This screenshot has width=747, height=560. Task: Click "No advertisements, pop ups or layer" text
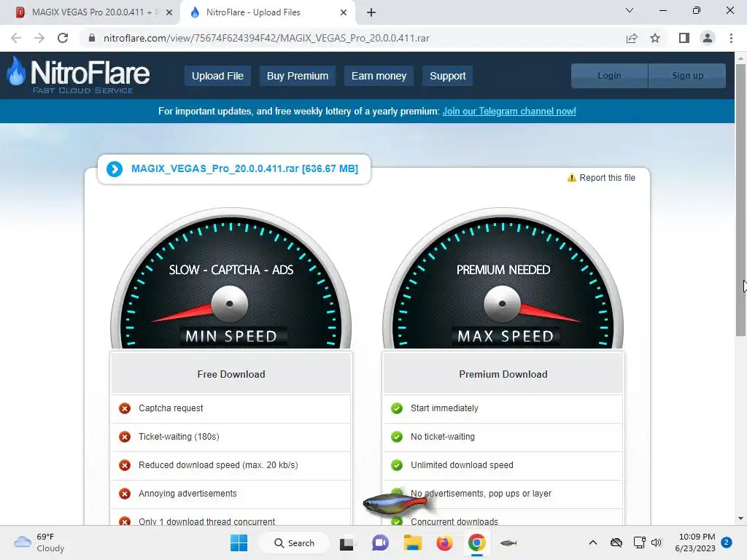coord(481,494)
